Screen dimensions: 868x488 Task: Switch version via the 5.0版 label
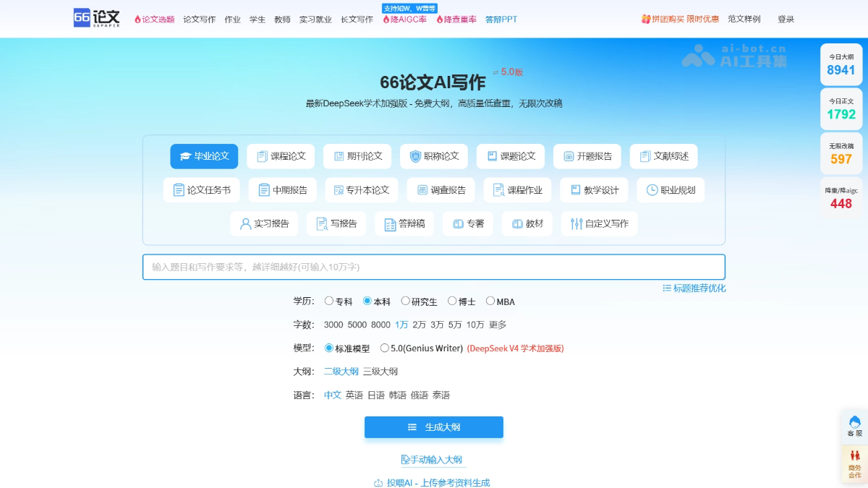coord(508,72)
